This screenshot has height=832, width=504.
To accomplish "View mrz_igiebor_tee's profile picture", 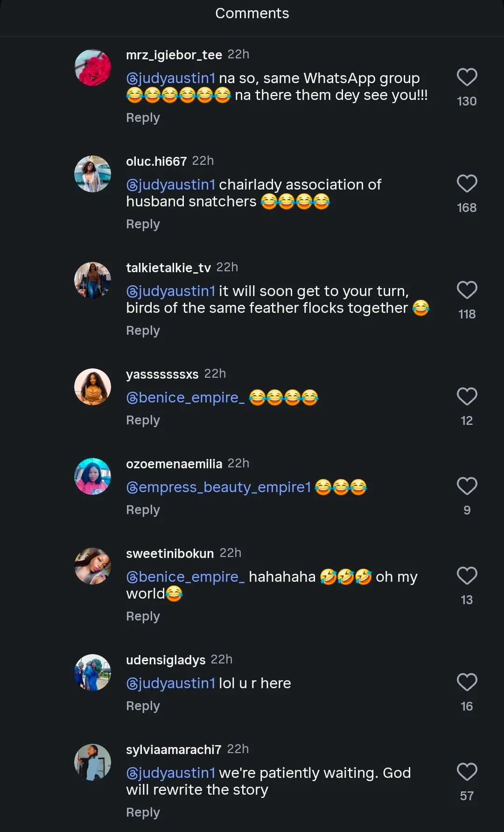I will (x=93, y=68).
